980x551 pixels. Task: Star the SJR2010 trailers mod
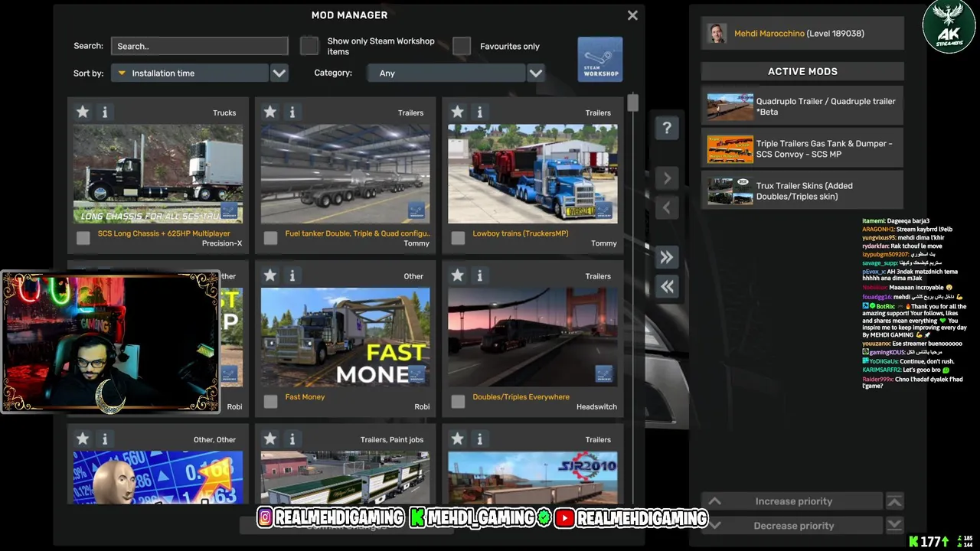point(458,439)
